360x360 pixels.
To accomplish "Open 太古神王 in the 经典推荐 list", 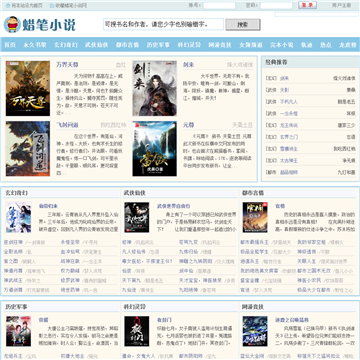I will (x=289, y=161).
